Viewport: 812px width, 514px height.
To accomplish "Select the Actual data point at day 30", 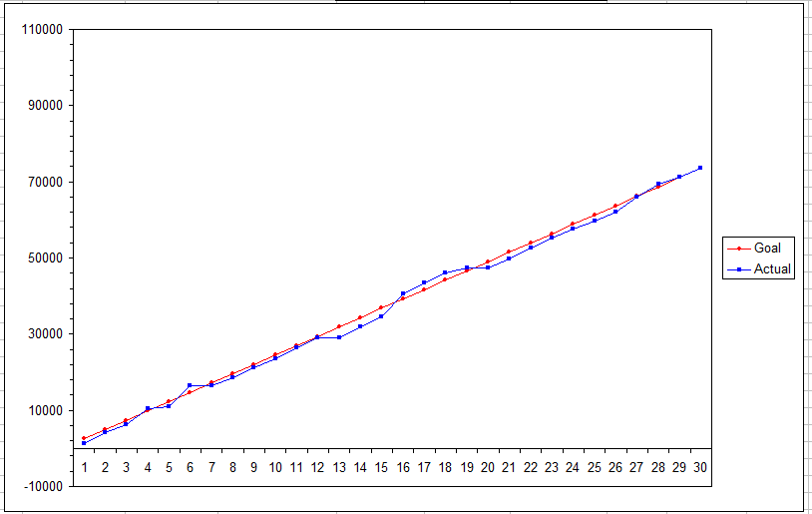I will click(700, 168).
